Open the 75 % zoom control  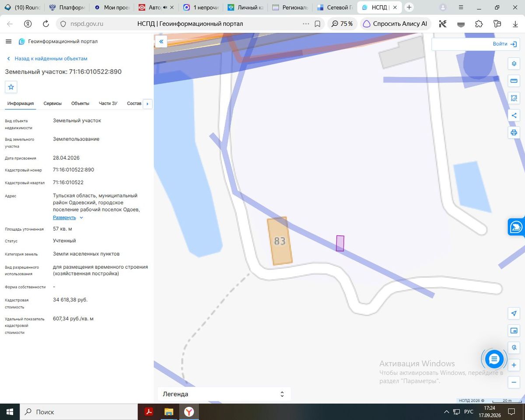point(343,24)
